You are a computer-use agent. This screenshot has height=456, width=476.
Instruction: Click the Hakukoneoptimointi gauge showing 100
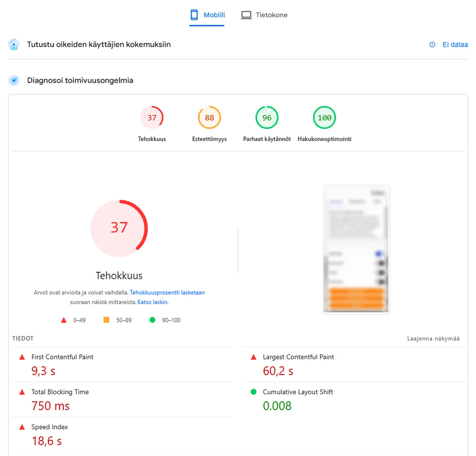pyautogui.click(x=324, y=117)
